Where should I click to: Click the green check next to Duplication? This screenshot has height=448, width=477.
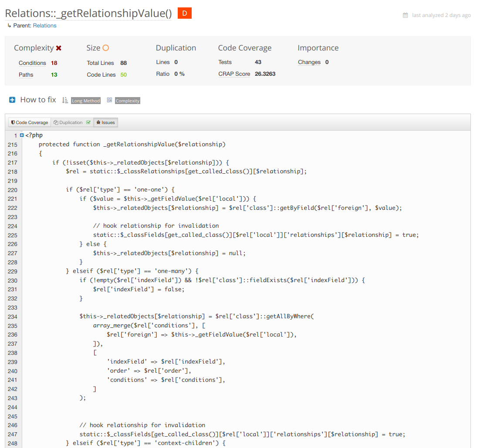click(88, 123)
